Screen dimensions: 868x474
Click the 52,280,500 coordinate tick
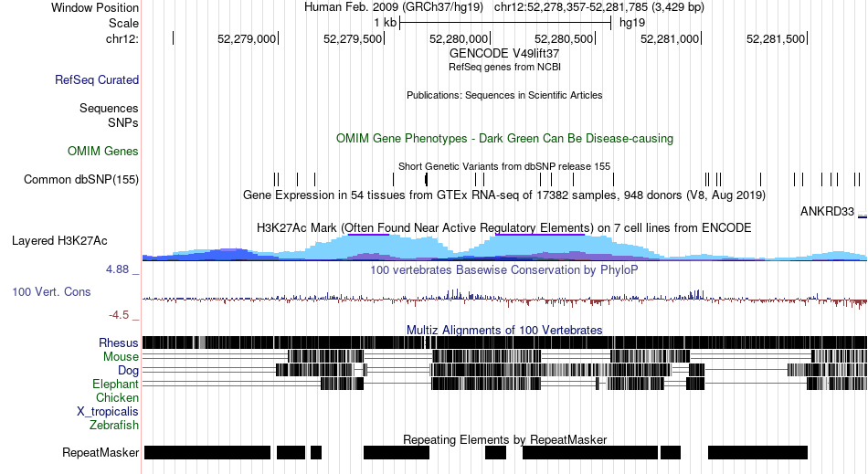565,38
